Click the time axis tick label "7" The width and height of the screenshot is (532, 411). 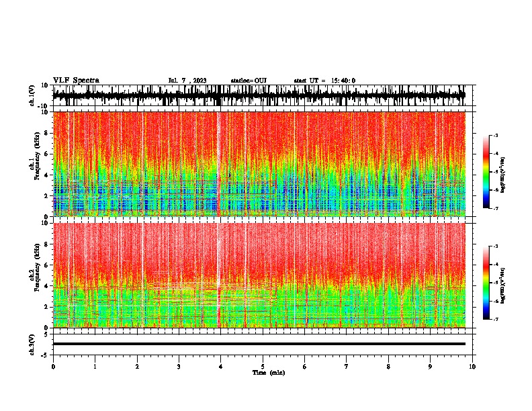(347, 367)
